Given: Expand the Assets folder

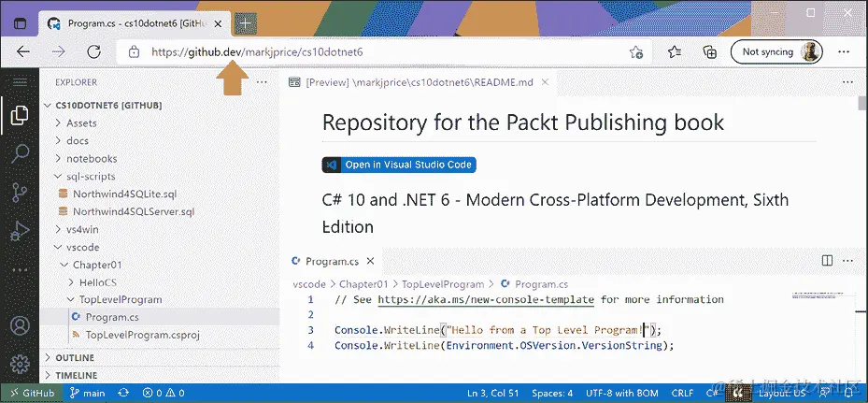Looking at the screenshot, I should 160,123.
